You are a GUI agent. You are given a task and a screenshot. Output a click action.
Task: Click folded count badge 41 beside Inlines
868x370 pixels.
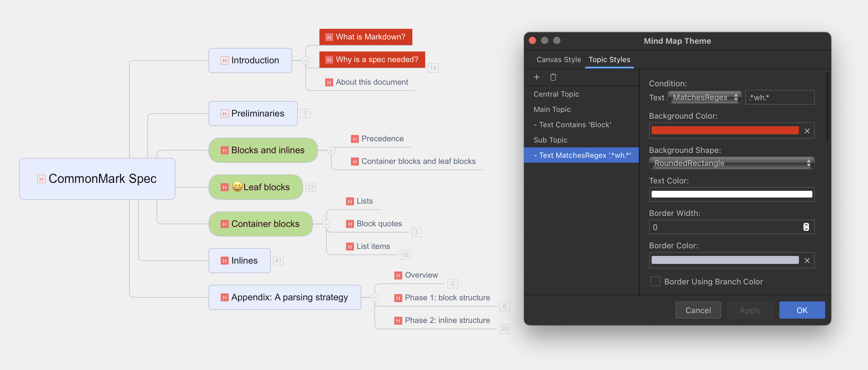pos(278,261)
